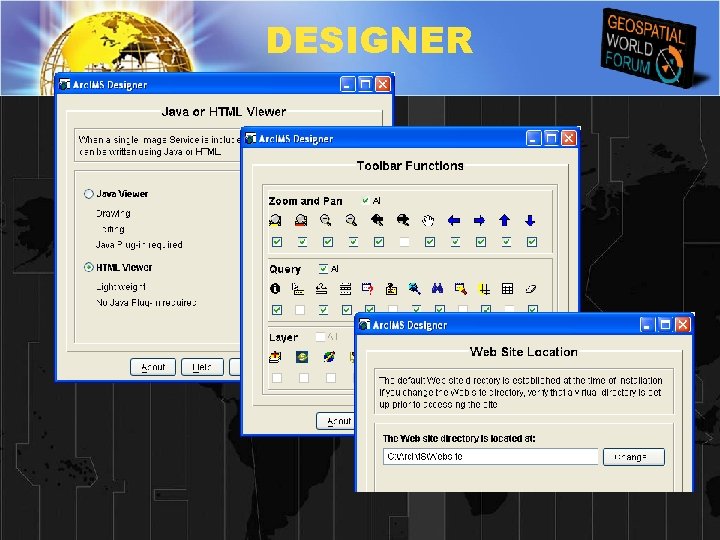Screen dimensions: 720x540
Task: Check the empty box in Zoom and Pan row
Action: click(405, 242)
